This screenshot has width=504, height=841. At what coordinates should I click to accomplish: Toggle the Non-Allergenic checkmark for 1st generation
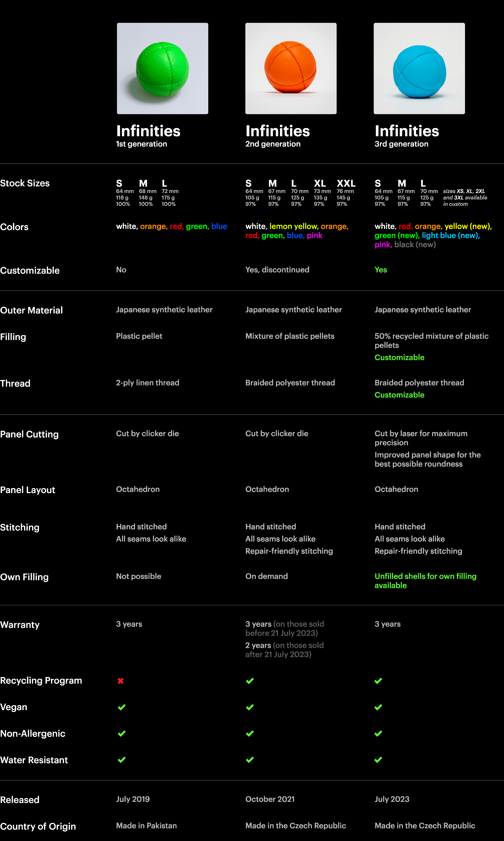click(x=121, y=733)
